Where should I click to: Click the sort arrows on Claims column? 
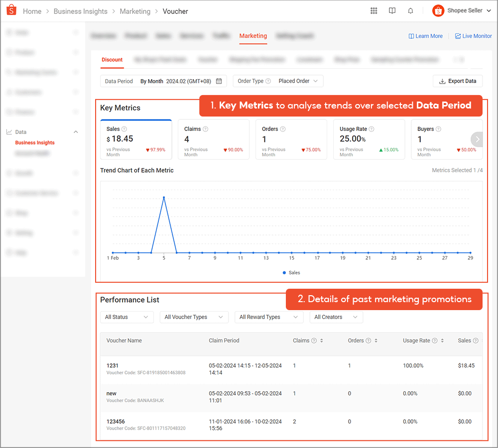pyautogui.click(x=322, y=341)
